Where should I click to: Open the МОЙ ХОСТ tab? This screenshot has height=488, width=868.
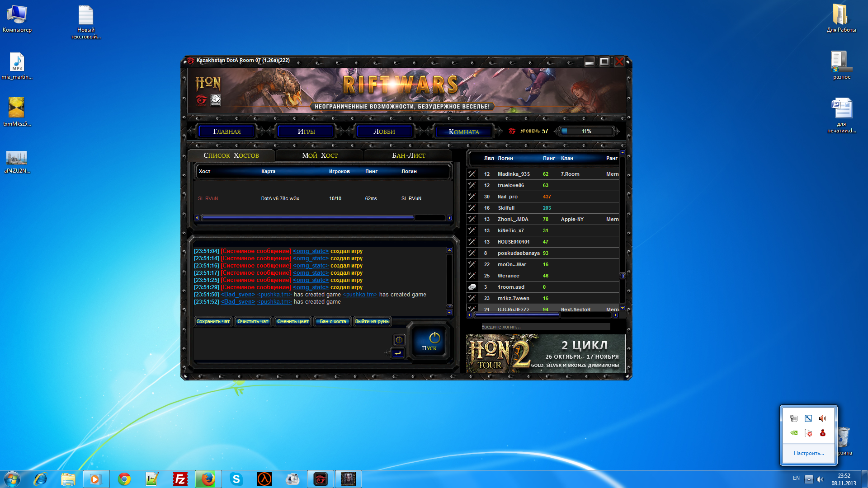320,155
